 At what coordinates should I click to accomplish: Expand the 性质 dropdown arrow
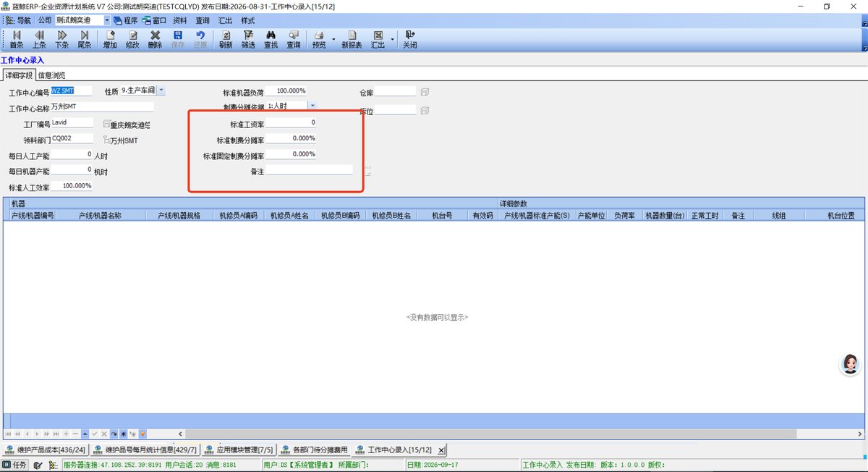(161, 90)
